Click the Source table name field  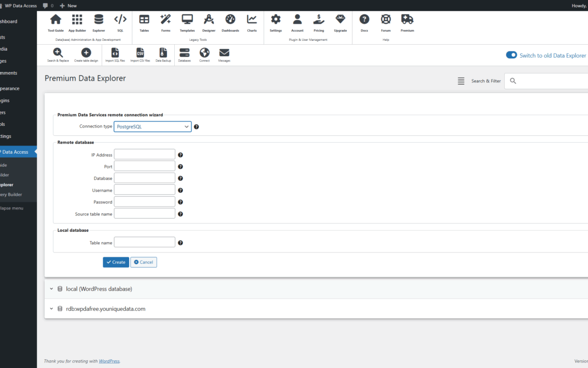point(144,214)
